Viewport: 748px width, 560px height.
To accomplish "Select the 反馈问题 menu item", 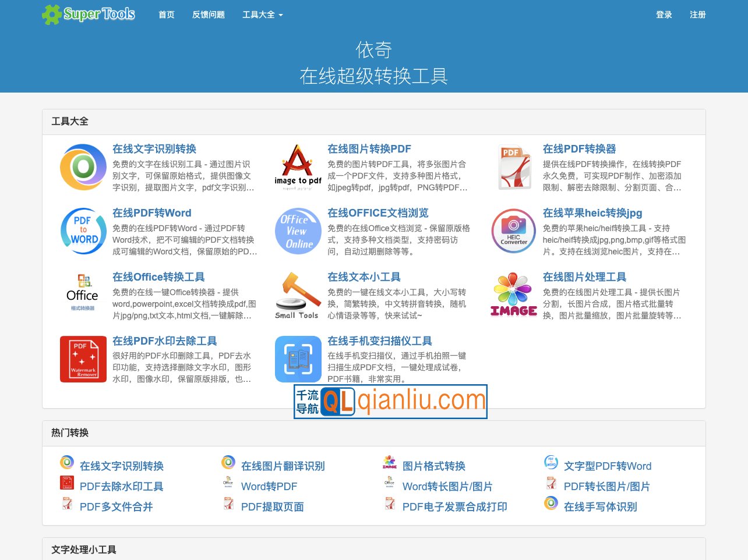I will click(208, 15).
